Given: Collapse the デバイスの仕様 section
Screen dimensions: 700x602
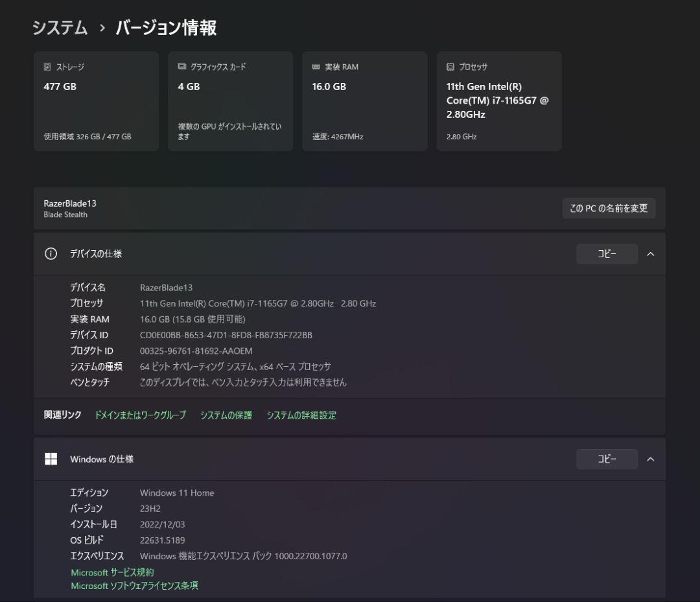Looking at the screenshot, I should point(651,253).
